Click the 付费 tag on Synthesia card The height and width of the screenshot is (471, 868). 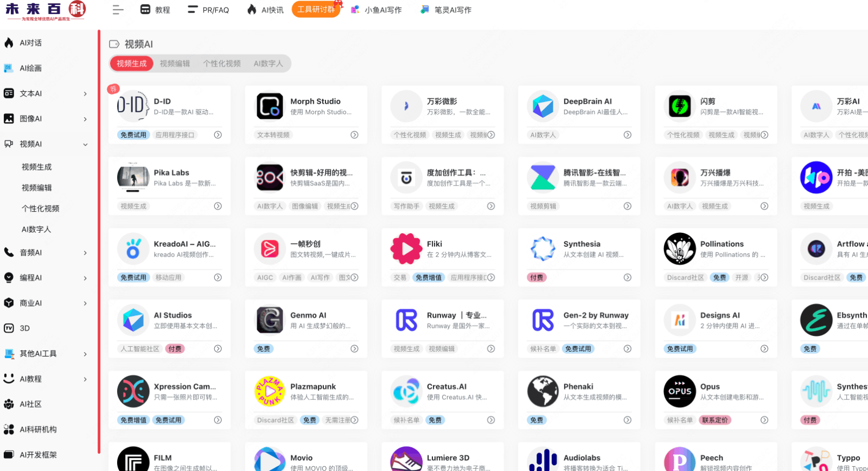(x=537, y=277)
